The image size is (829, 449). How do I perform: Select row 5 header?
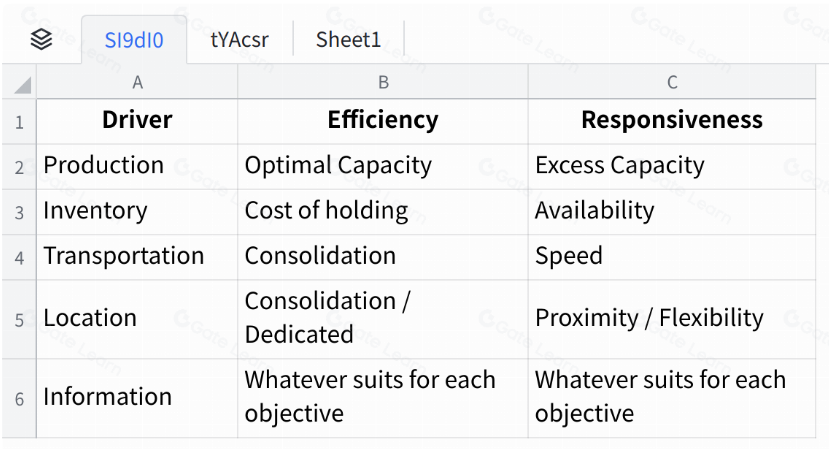point(19,320)
